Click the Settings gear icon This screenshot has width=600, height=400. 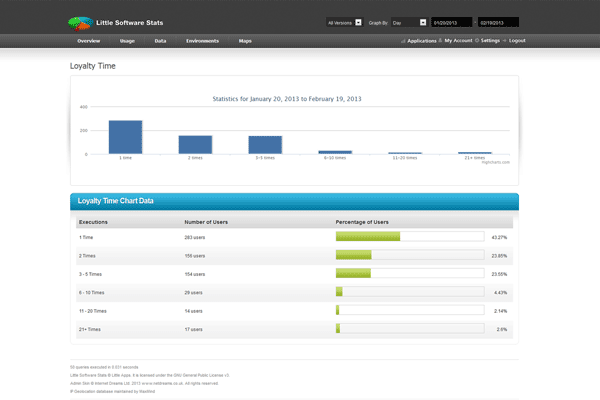[476, 41]
